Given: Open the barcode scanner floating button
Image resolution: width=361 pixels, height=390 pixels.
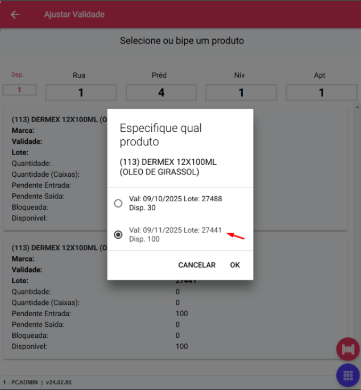Looking at the screenshot, I should pos(348,349).
